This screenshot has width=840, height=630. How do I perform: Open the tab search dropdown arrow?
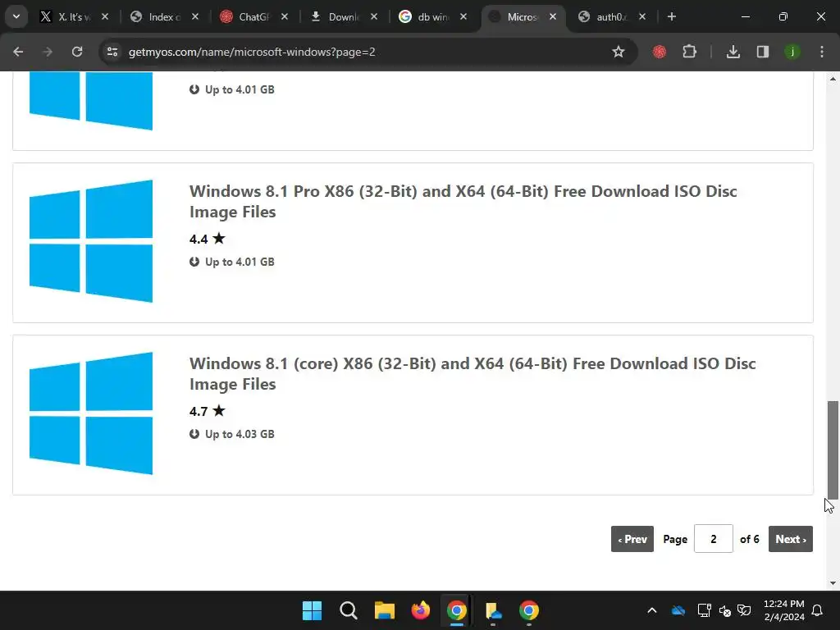coord(16,16)
